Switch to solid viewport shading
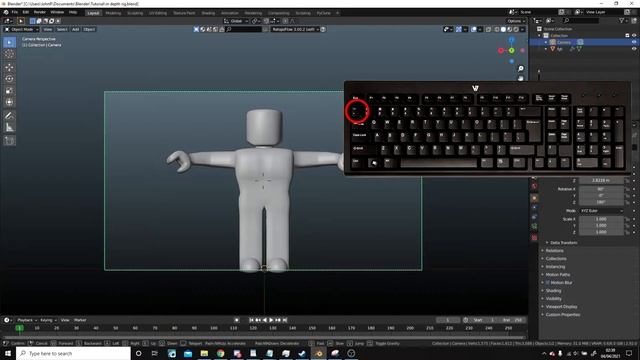The width and height of the screenshot is (640, 360). (503, 29)
